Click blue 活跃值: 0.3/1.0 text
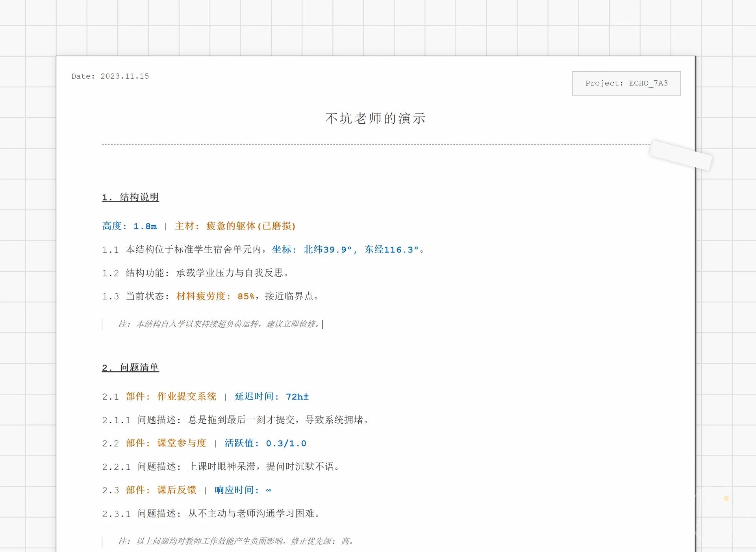The image size is (756, 552). pos(265,443)
